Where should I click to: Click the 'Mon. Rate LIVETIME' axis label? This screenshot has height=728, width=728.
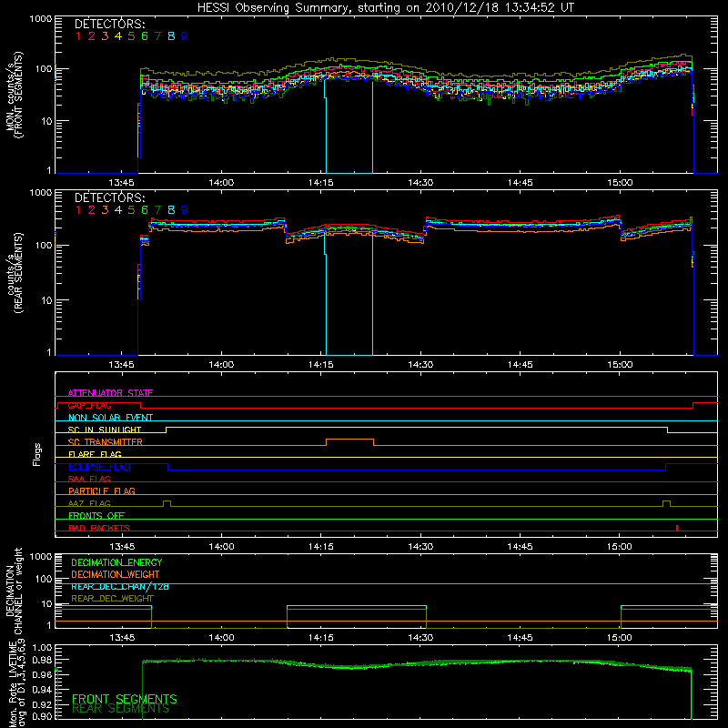13,684
